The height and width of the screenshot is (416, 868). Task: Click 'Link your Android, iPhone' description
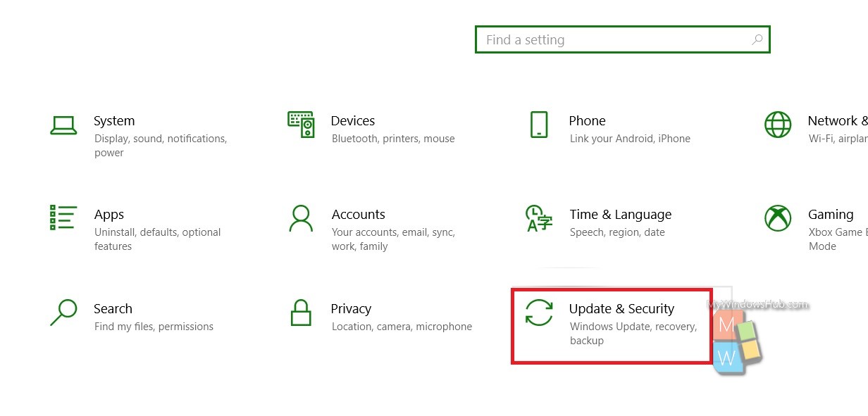coord(630,139)
